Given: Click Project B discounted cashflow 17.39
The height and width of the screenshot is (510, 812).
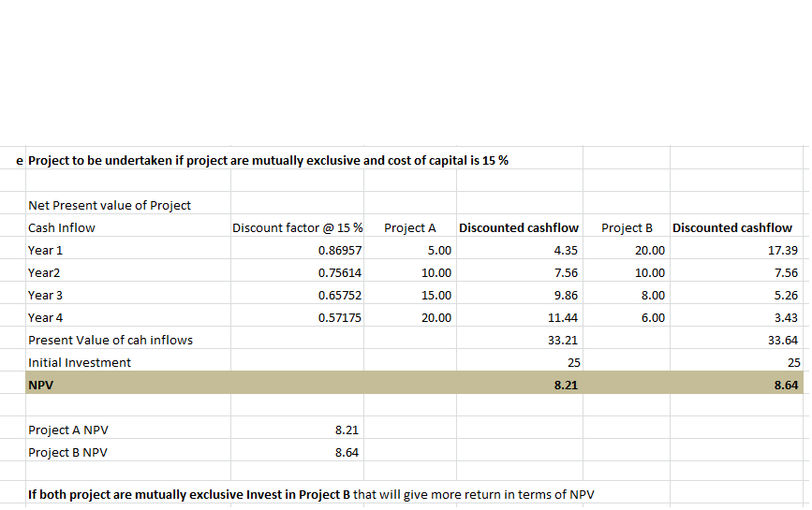Looking at the screenshot, I should point(782,250).
